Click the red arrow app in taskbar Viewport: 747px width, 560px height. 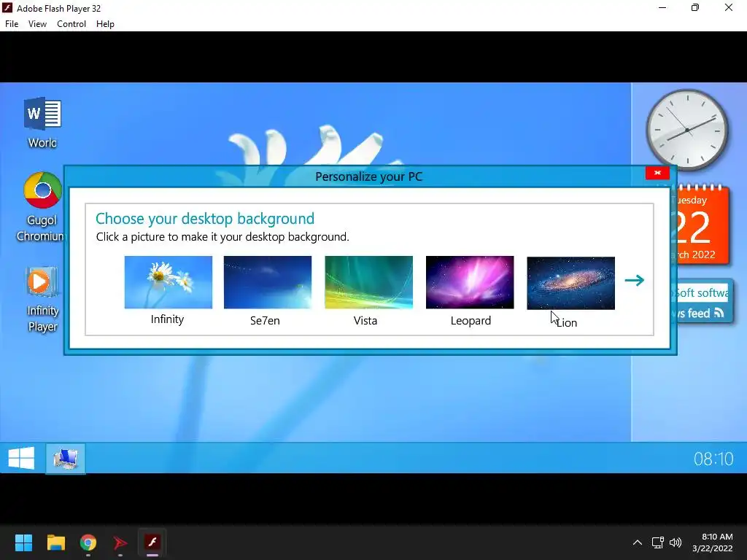tap(120, 542)
